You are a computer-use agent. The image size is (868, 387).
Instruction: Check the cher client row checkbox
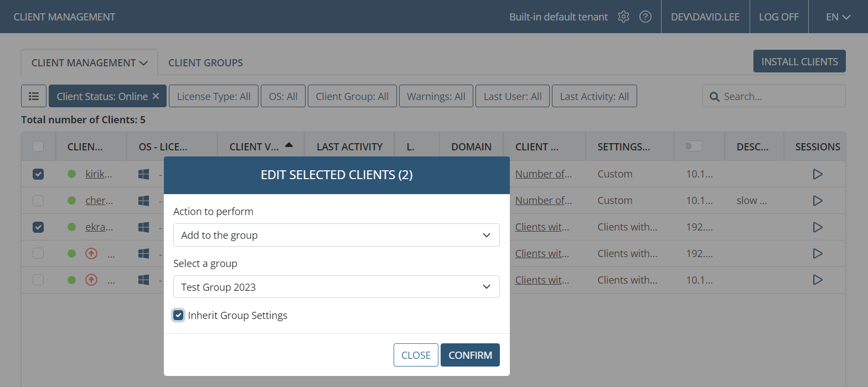pos(38,201)
